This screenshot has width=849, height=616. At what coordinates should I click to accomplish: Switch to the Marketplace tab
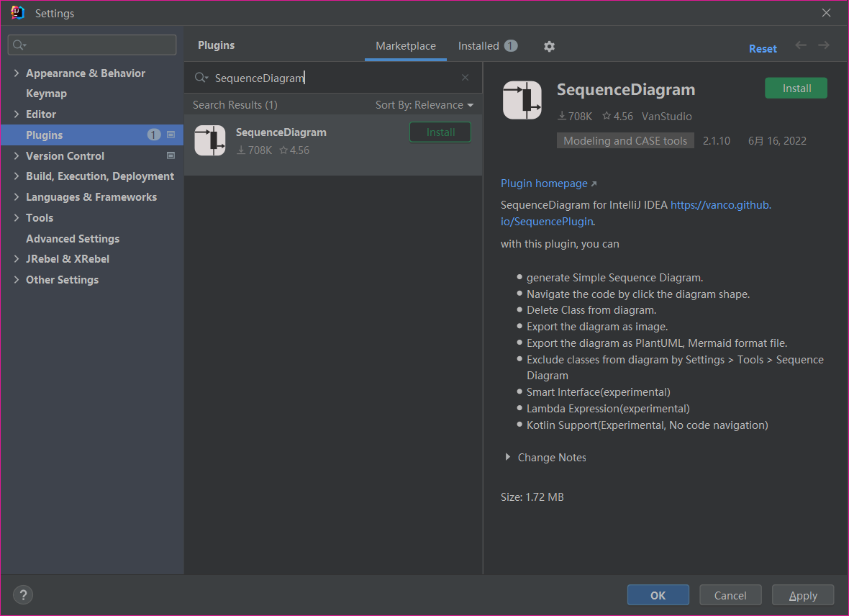[x=406, y=46]
